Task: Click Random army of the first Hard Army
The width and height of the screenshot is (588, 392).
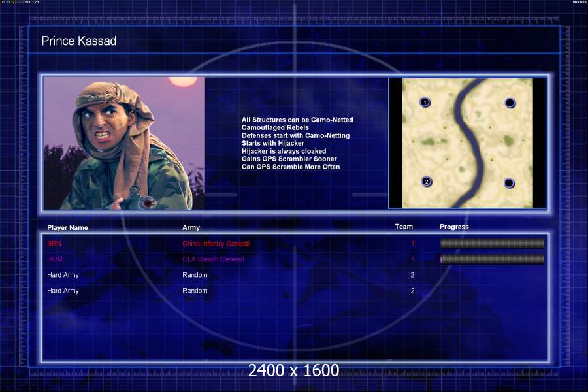Action: tap(195, 275)
